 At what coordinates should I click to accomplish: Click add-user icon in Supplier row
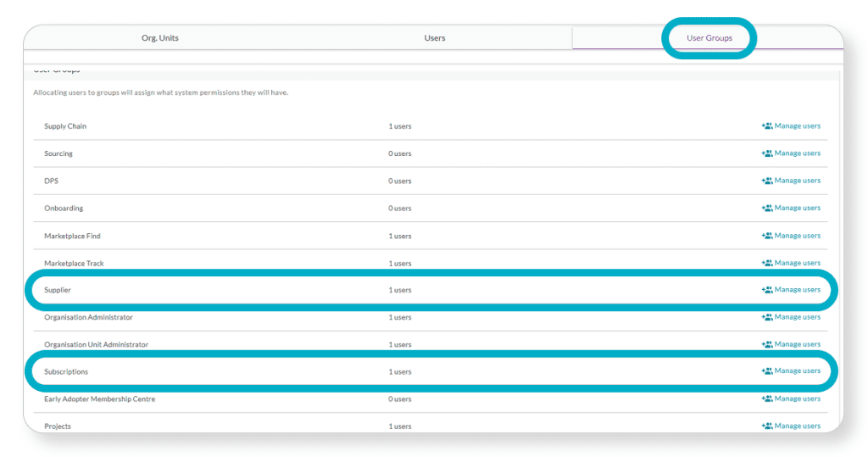pos(767,290)
